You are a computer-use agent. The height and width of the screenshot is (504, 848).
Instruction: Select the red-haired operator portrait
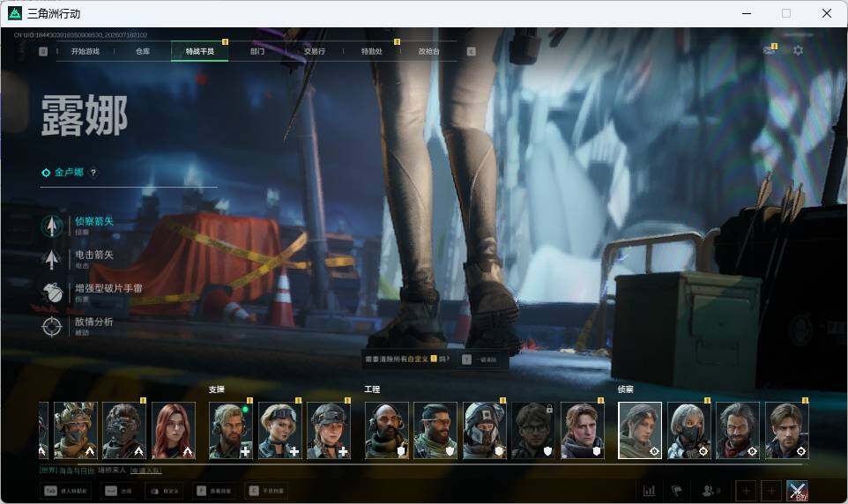[173, 431]
